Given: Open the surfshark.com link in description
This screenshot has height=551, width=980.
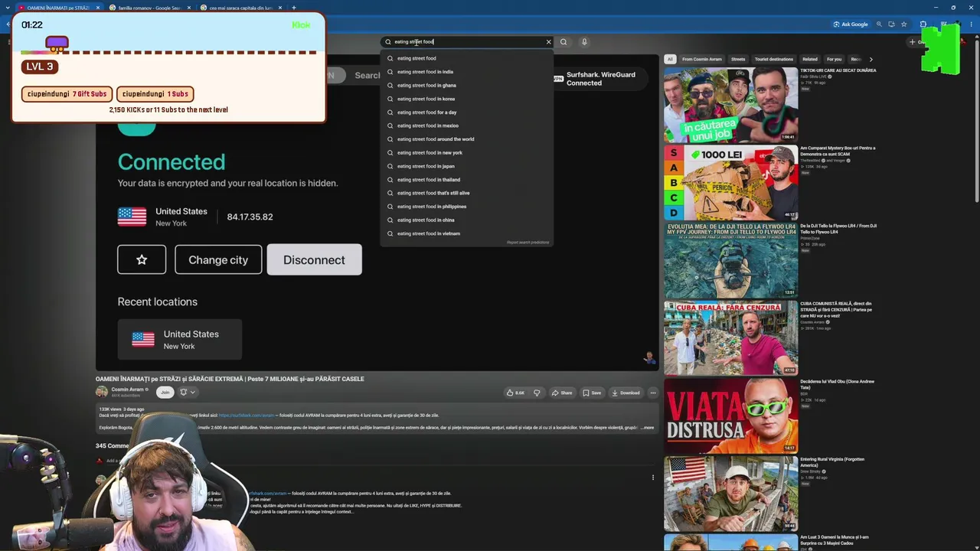Looking at the screenshot, I should coord(247,416).
